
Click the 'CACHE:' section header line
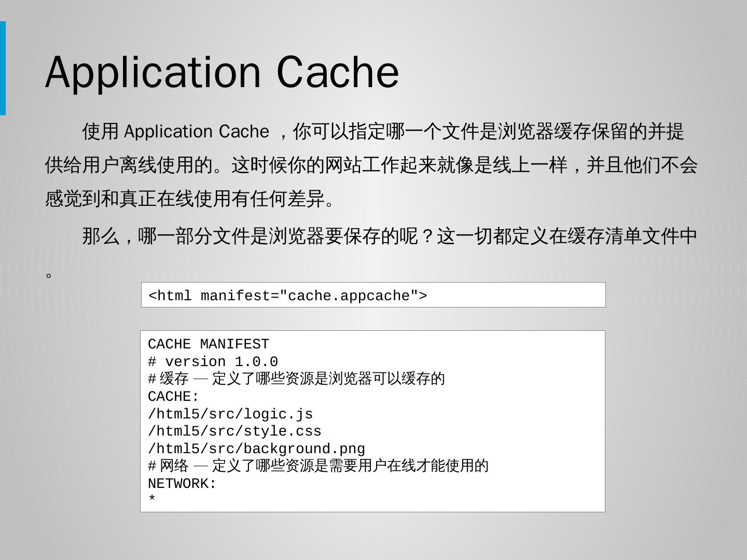coord(174,397)
